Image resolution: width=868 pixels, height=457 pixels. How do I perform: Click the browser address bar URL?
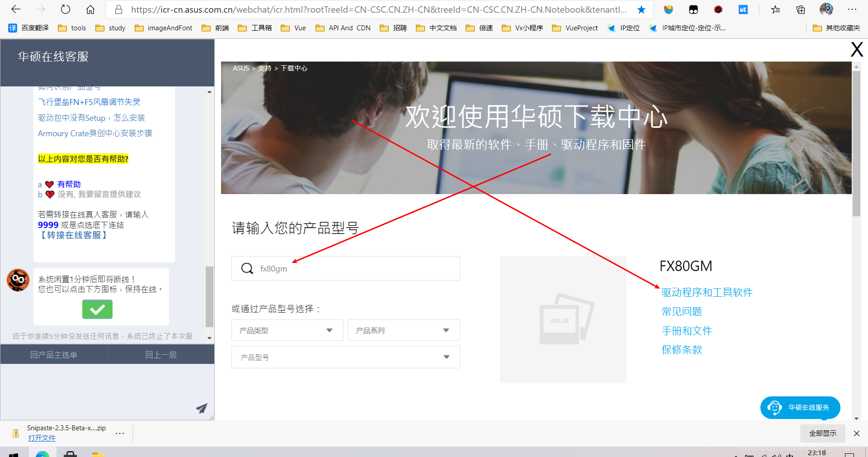379,10
